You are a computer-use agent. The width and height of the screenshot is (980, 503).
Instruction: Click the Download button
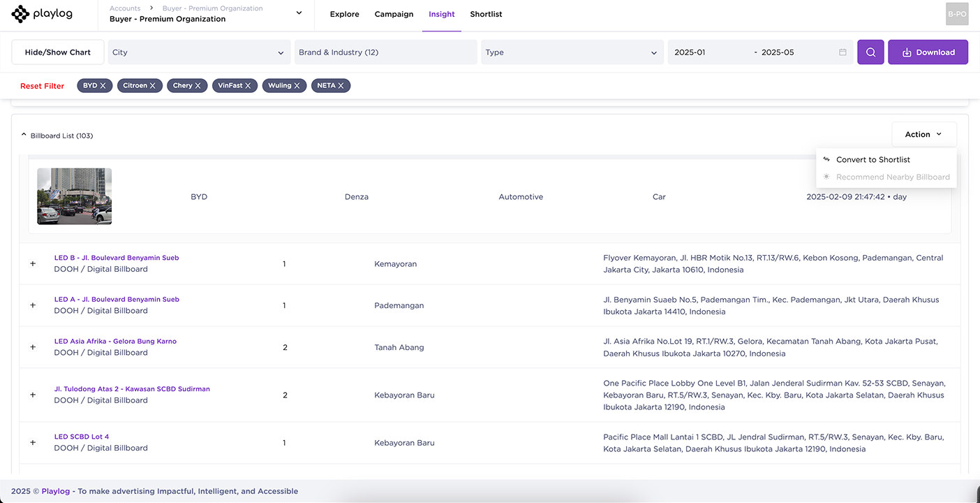(928, 52)
